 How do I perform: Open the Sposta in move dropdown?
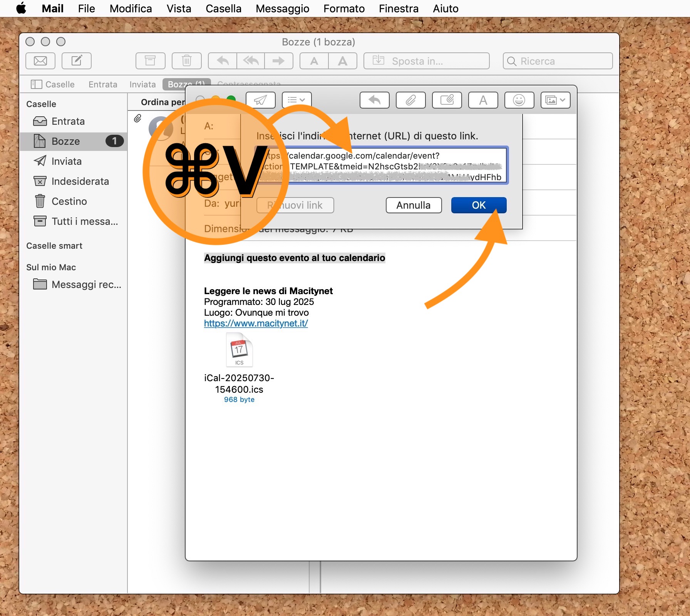pos(427,61)
